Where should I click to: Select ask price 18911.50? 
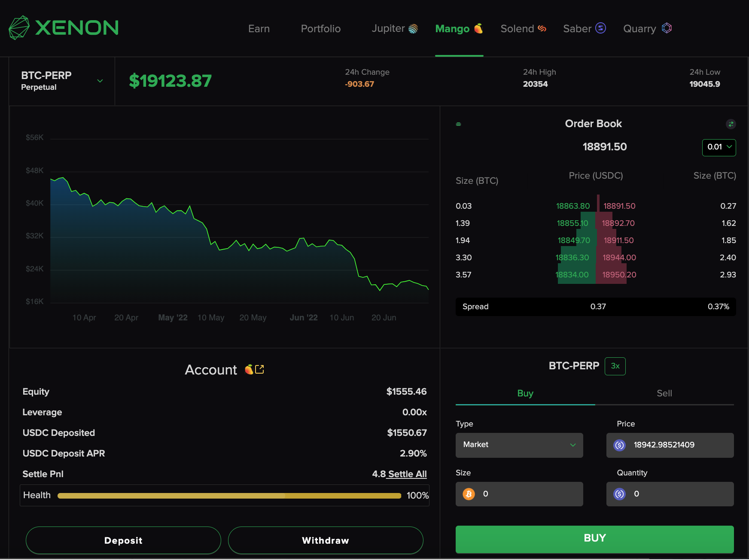click(x=618, y=240)
